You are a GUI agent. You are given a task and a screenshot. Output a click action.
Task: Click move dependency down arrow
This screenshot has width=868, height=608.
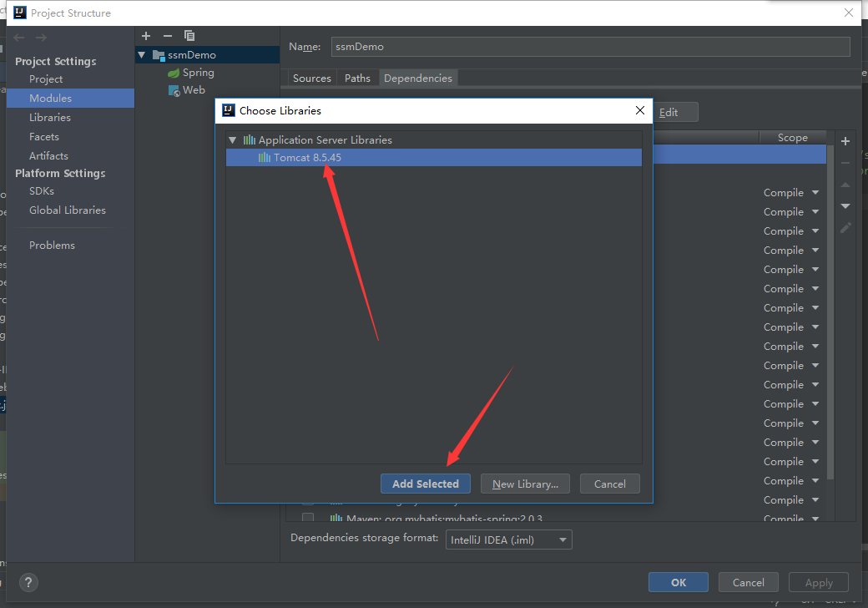(845, 206)
